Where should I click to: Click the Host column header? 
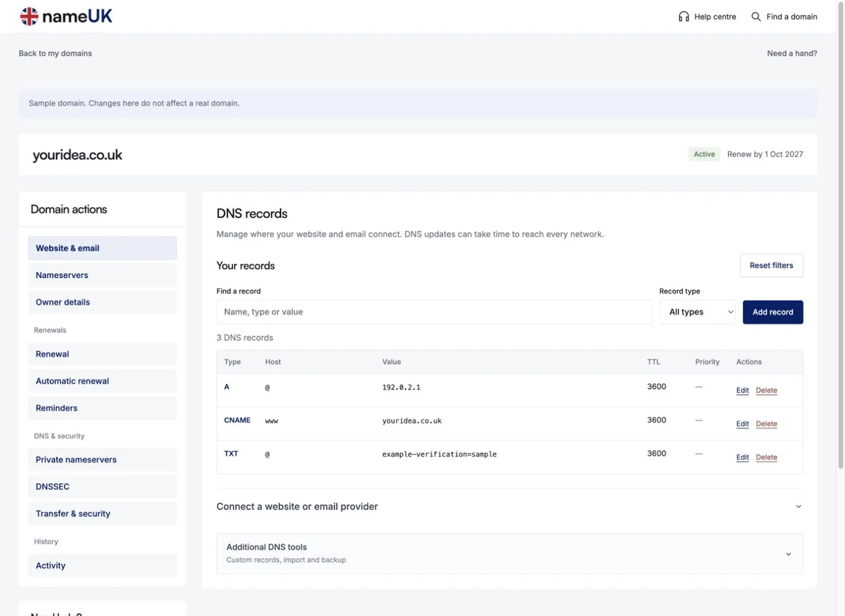[273, 362]
